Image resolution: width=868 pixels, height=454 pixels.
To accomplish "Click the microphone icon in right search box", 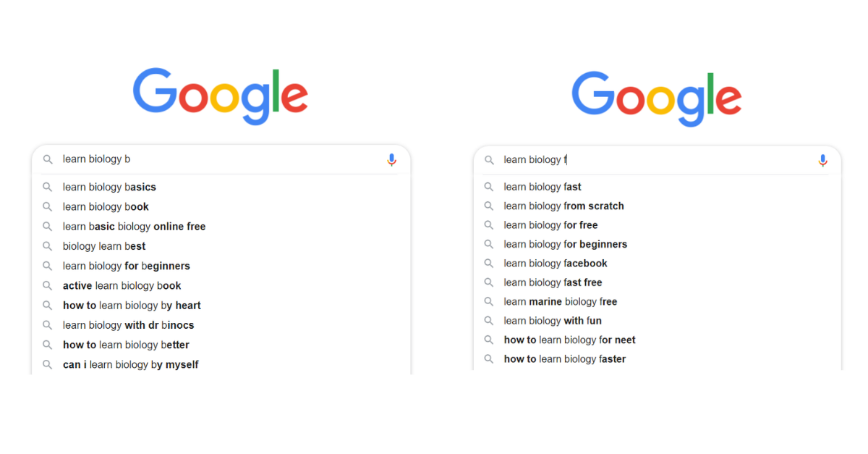I will point(822,160).
